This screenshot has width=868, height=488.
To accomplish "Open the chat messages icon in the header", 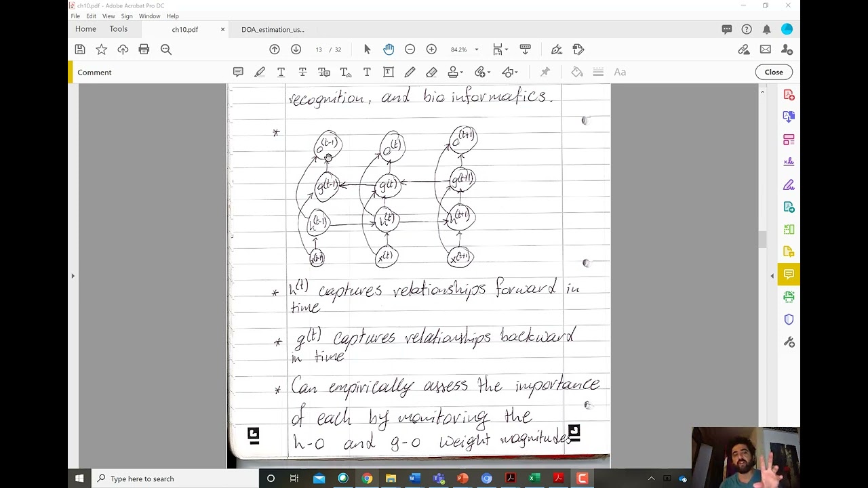I will click(727, 29).
